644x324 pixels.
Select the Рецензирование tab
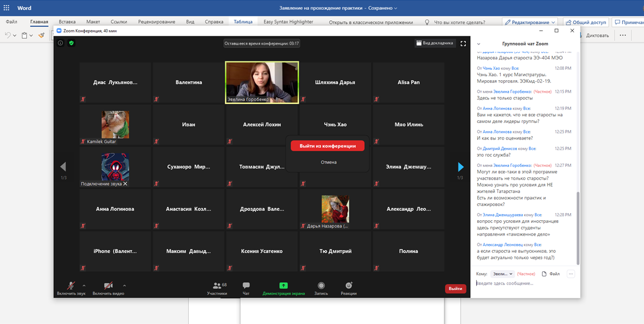click(x=156, y=22)
